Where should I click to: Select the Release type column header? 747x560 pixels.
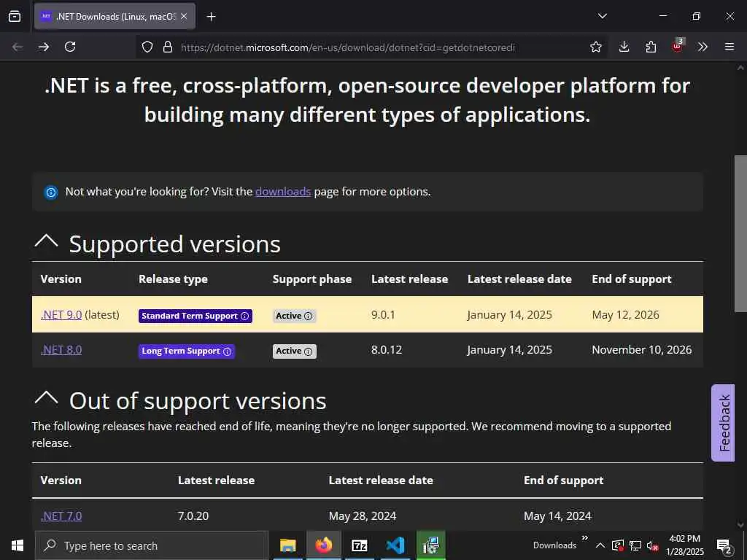(173, 279)
